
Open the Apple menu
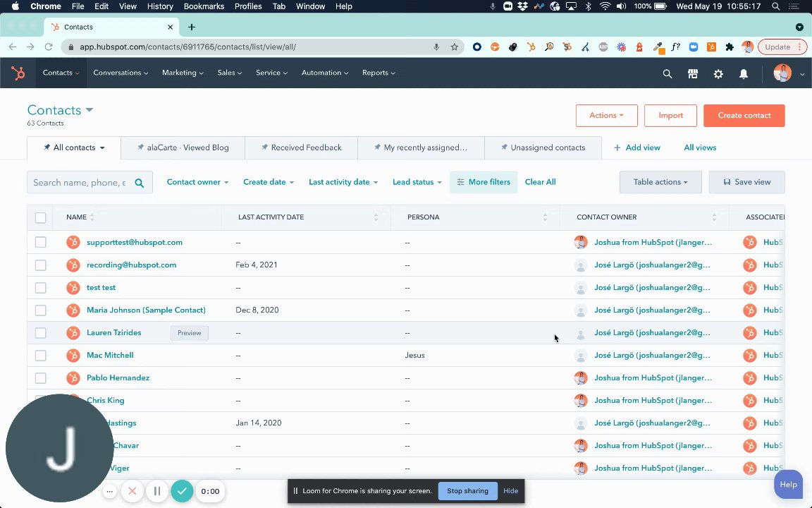(15, 6)
